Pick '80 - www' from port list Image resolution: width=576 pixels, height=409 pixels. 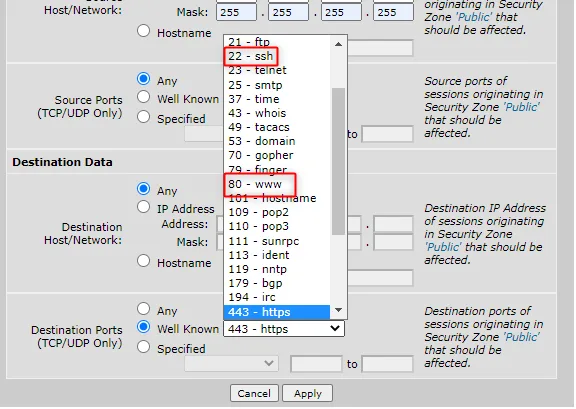tap(277, 184)
